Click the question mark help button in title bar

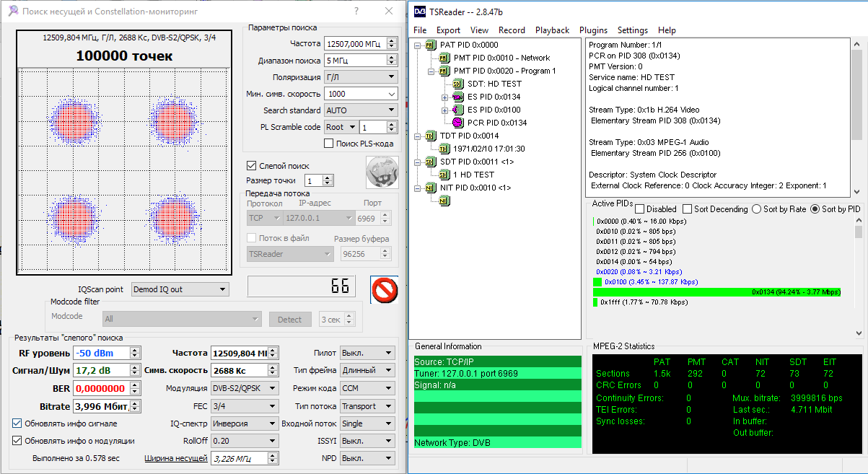(356, 11)
